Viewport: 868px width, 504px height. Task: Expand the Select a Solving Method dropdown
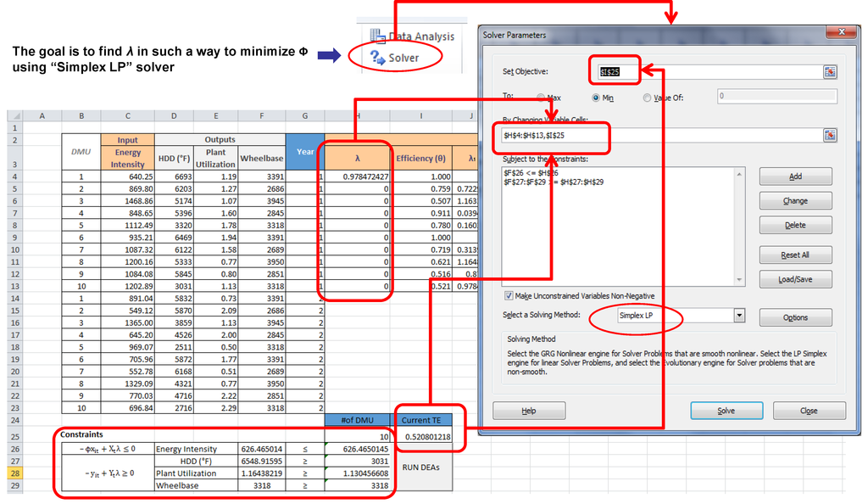pyautogui.click(x=739, y=316)
